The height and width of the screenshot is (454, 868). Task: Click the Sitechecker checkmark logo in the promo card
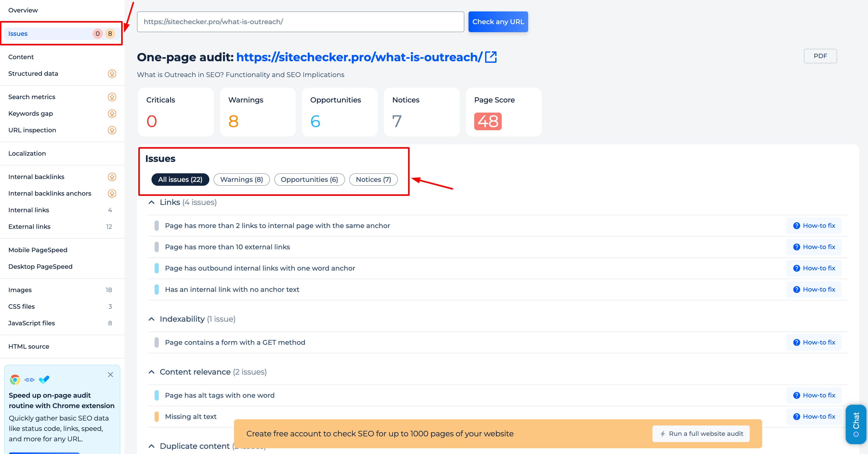44,380
